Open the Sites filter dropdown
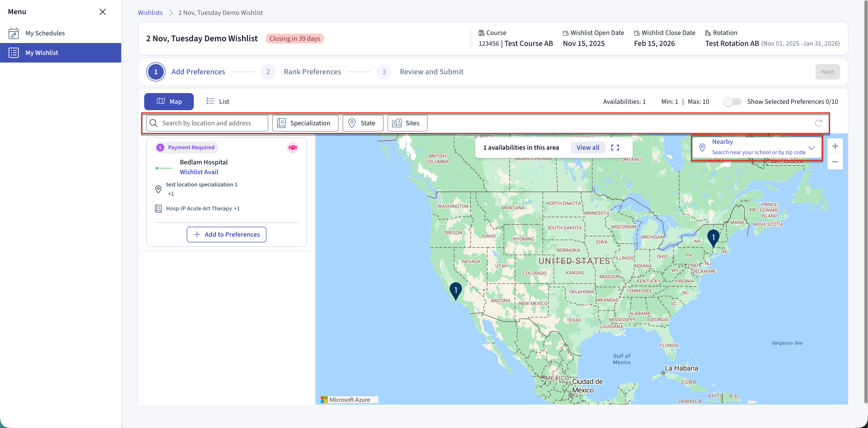 pos(407,123)
